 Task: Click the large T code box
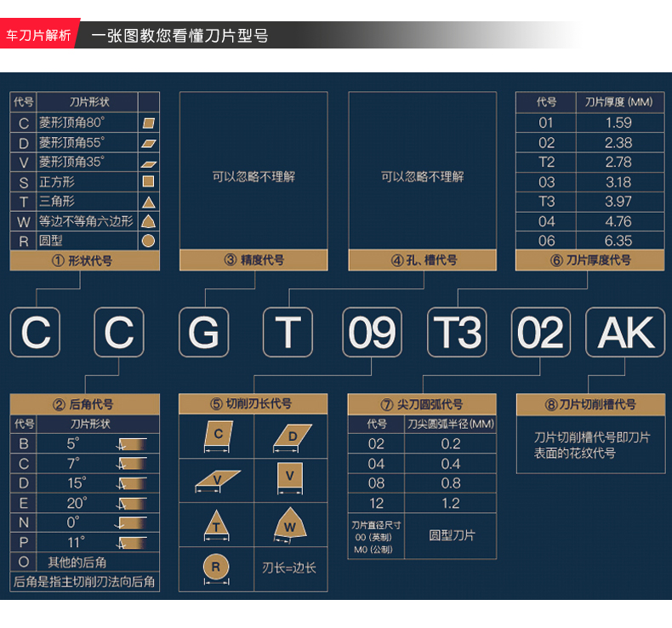point(288,332)
